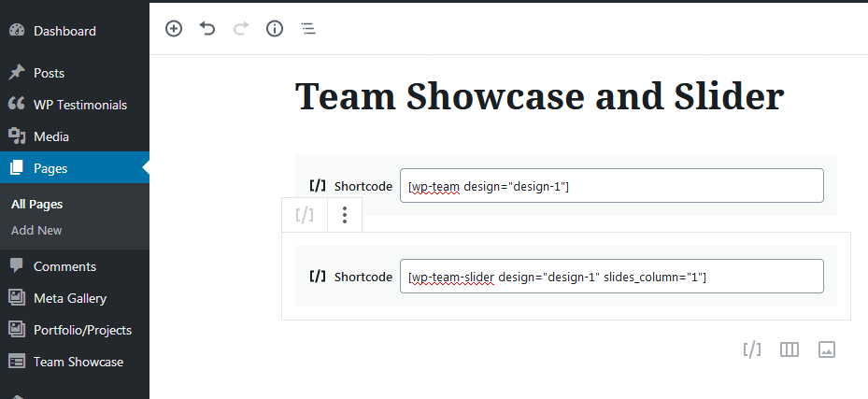Open Media menu item

tap(75, 136)
